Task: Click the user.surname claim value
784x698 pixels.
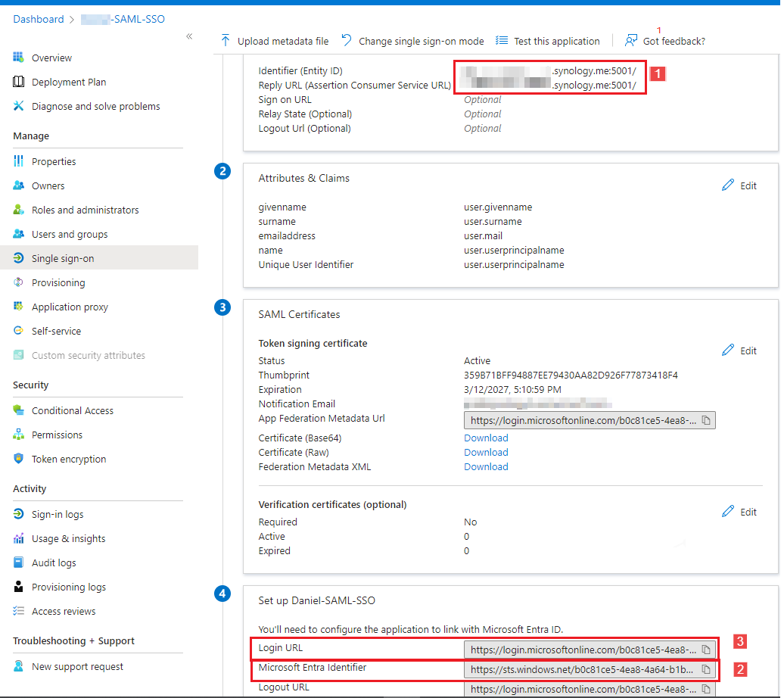Action: coord(493,222)
